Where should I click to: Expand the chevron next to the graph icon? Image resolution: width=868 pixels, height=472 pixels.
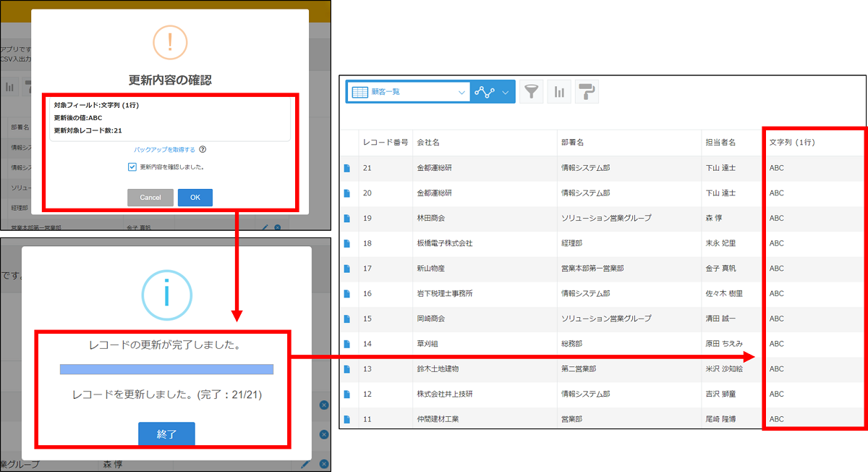[x=504, y=92]
